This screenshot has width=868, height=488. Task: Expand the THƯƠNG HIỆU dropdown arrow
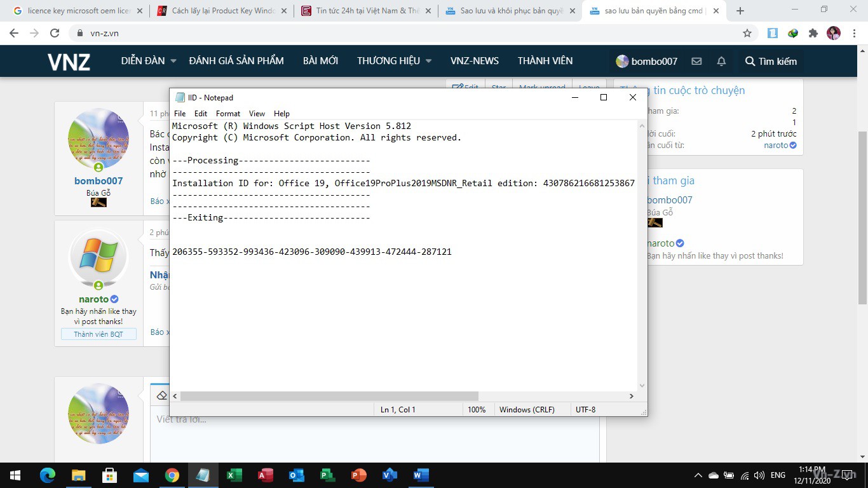click(428, 61)
